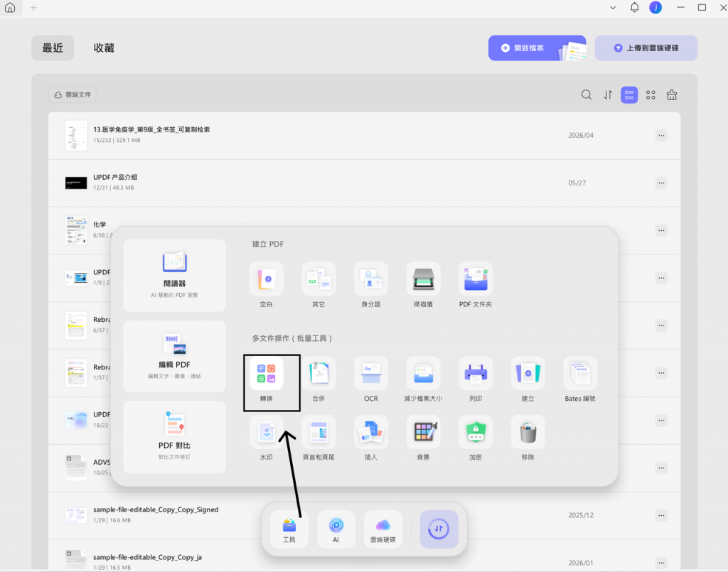Open the 編輯 PDF card
The width and height of the screenshot is (728, 572).
click(x=175, y=356)
